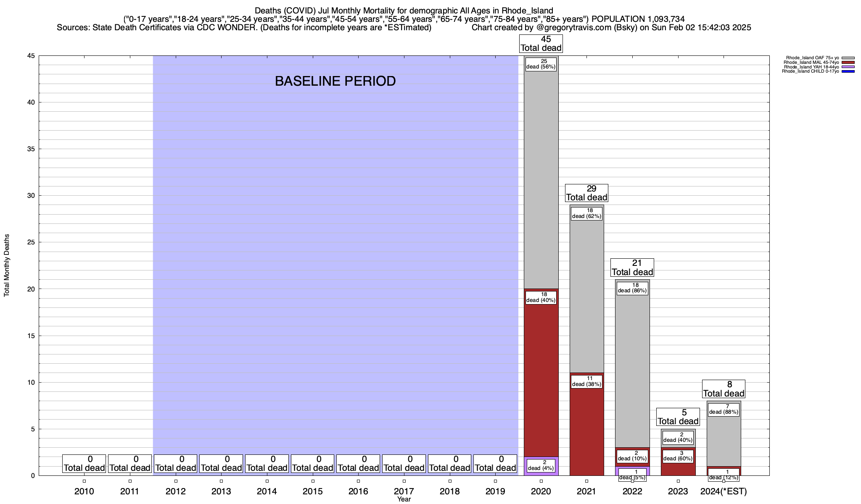
Task: Click the '45 Total dead' label above 2020
Action: pyautogui.click(x=541, y=44)
